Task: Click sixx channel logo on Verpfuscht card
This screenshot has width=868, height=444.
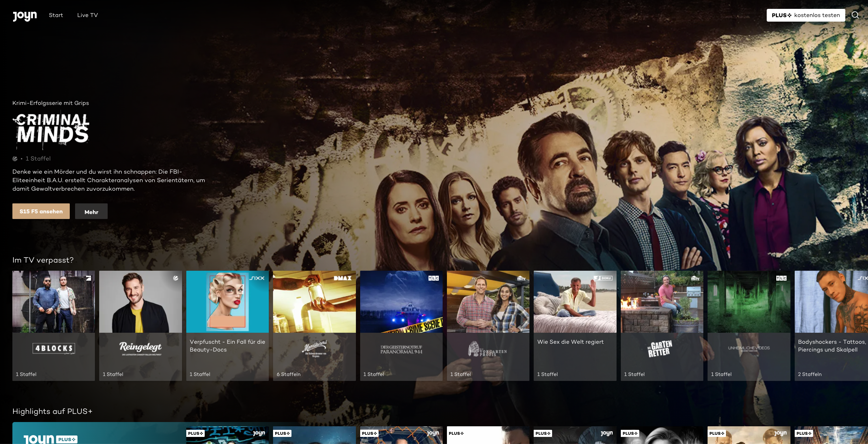Action: point(257,278)
